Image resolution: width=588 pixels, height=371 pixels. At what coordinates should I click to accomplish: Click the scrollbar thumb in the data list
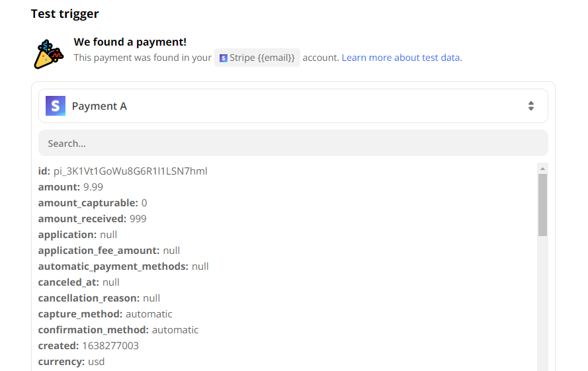pyautogui.click(x=542, y=205)
